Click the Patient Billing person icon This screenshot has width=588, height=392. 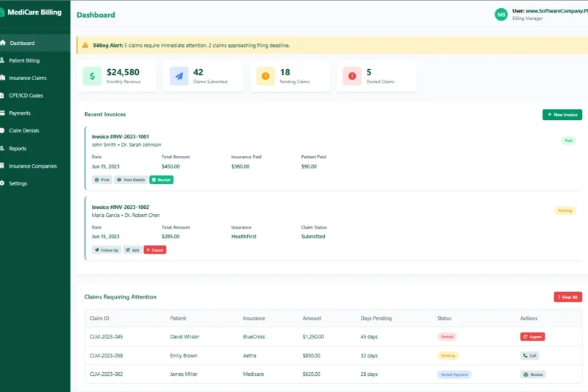tap(2, 60)
